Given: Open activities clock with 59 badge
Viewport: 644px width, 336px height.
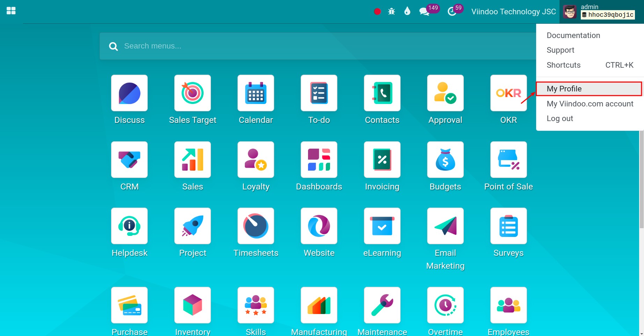Looking at the screenshot, I should point(455,10).
